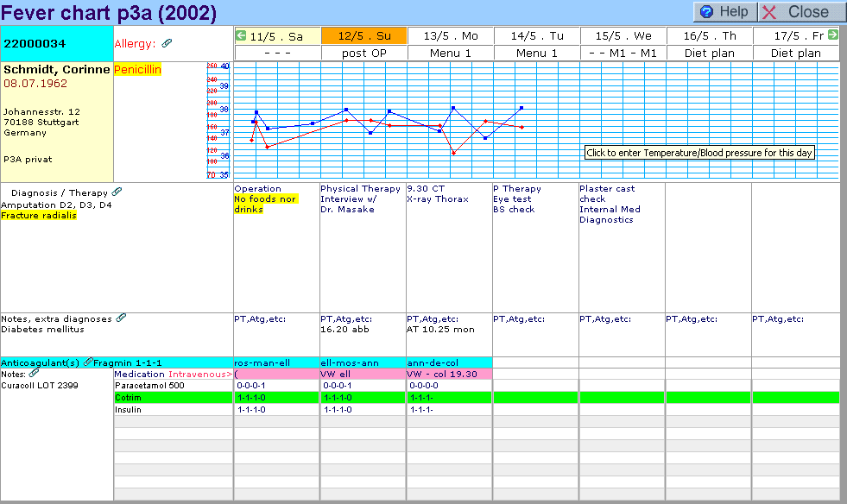Screen dimensions: 847x504
Task: Click paperclip beside Notes, extra diagnoses
Action: (122, 318)
